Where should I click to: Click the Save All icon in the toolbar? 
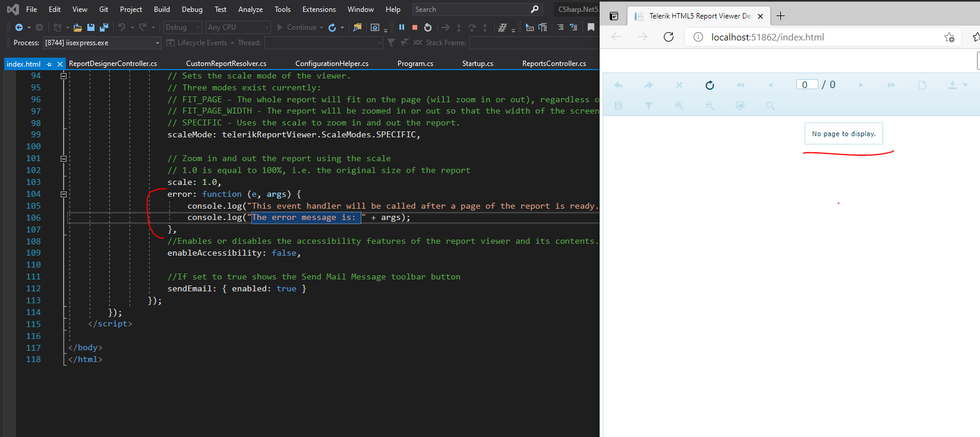point(104,27)
